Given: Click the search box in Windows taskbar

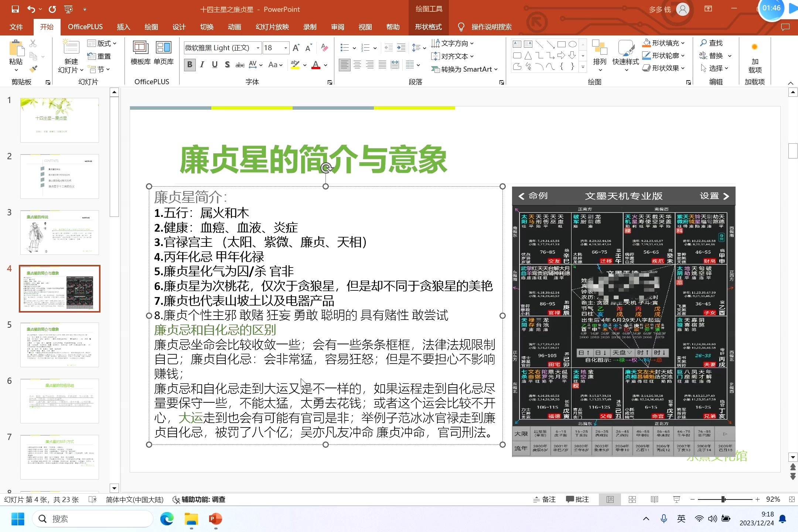Looking at the screenshot, I should [x=93, y=519].
